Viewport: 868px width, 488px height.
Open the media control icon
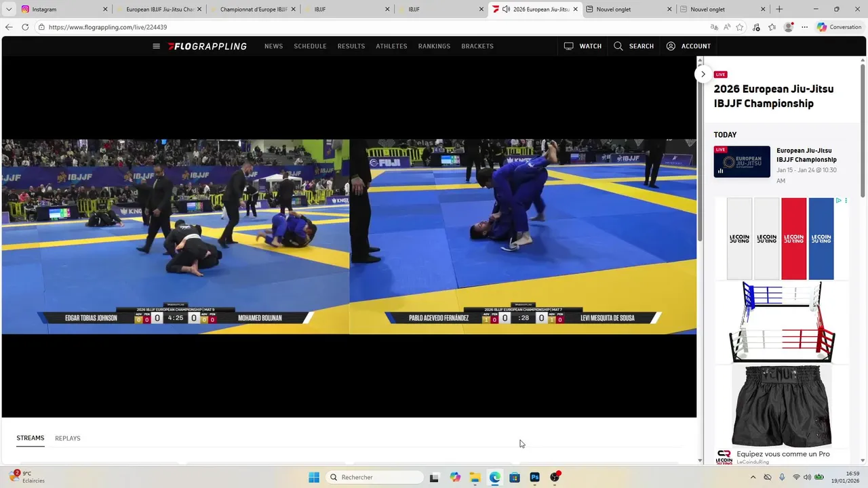click(757, 27)
